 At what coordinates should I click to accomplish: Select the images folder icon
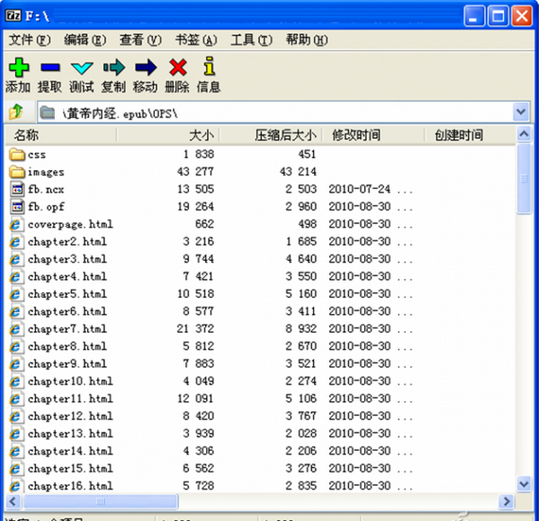[17, 172]
